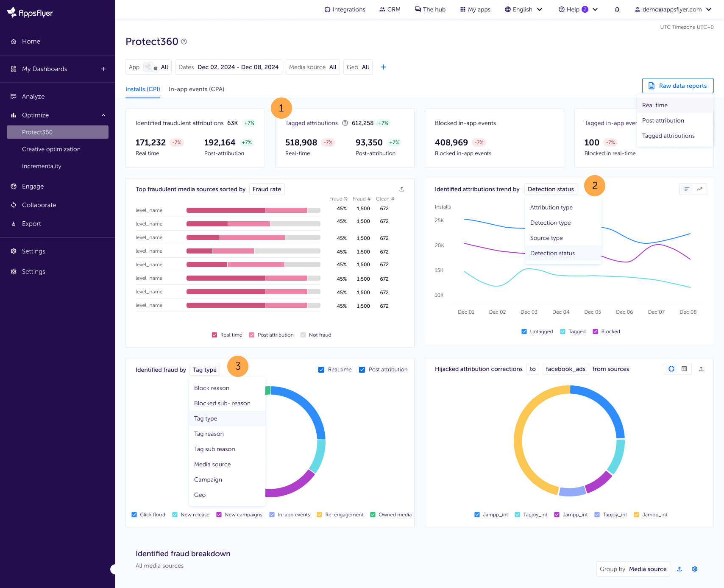This screenshot has width=724, height=588.
Task: Show hijacked attributions as table view
Action: [684, 369]
